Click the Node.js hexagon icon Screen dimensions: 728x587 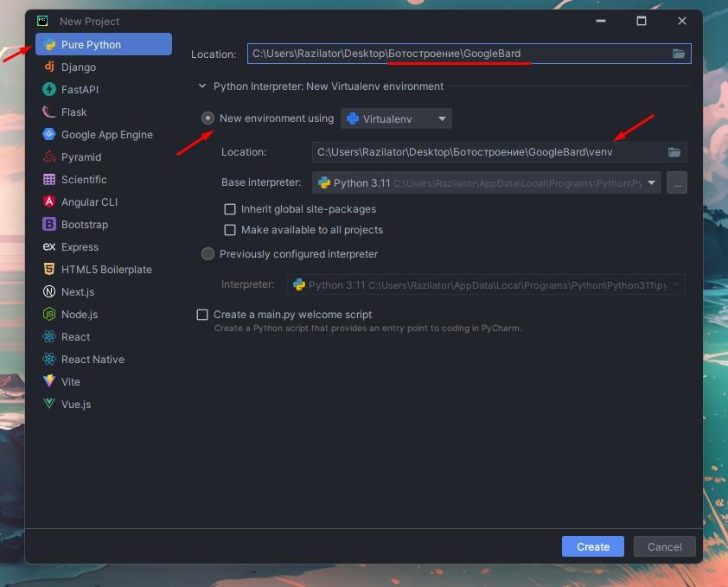tap(49, 315)
